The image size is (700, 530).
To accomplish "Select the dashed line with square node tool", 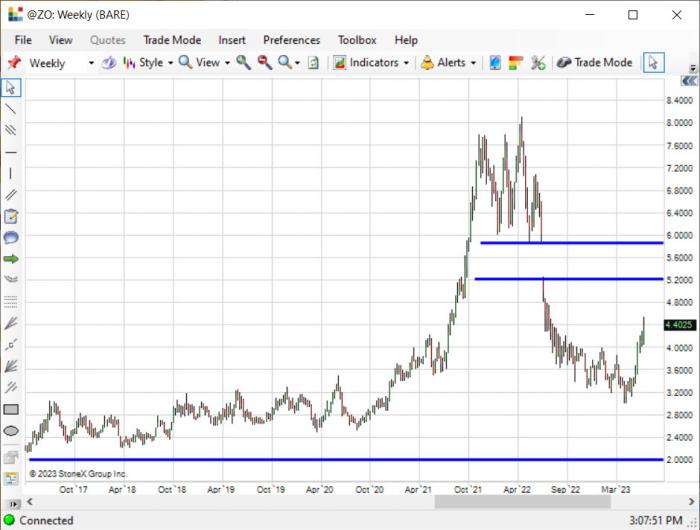I will tap(11, 345).
